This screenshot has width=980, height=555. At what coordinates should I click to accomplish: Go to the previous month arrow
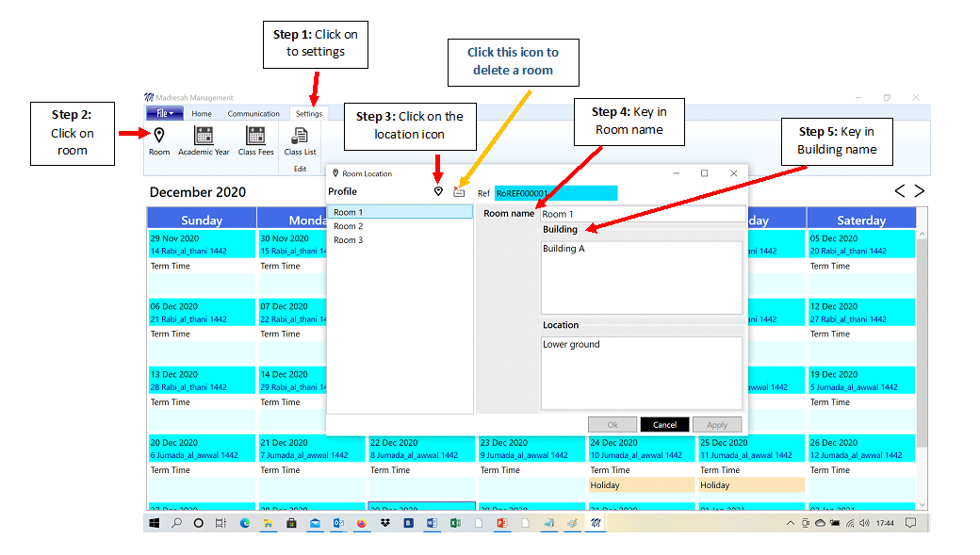[x=900, y=191]
